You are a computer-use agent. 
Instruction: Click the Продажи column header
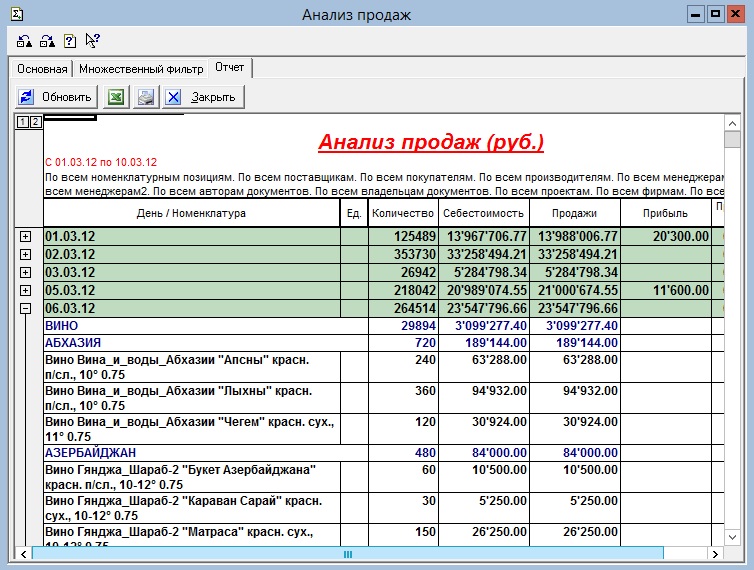coord(575,213)
